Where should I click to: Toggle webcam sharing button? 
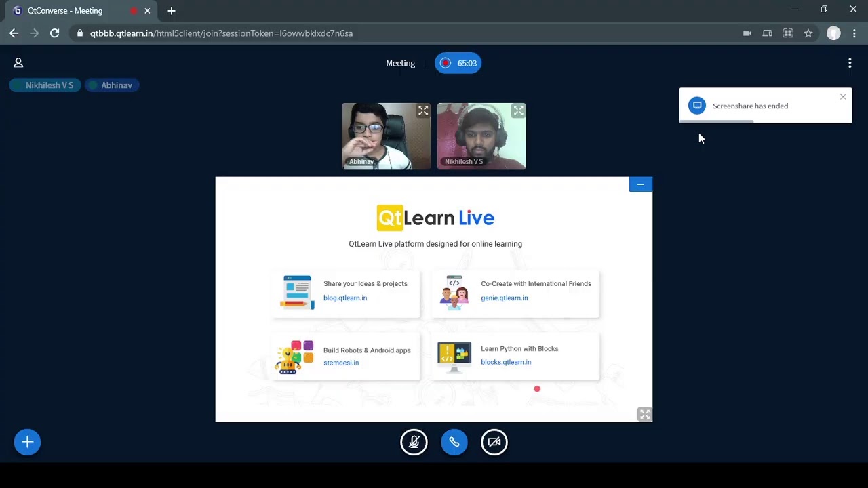pyautogui.click(x=494, y=442)
